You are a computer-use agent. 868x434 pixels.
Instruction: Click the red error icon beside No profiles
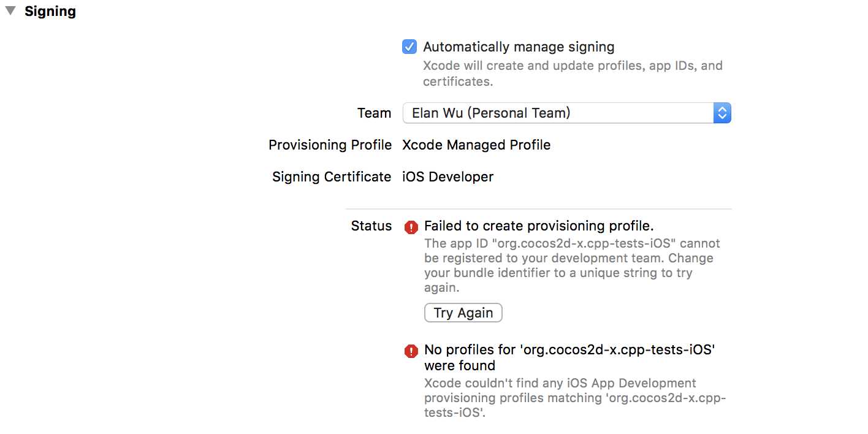coord(411,351)
